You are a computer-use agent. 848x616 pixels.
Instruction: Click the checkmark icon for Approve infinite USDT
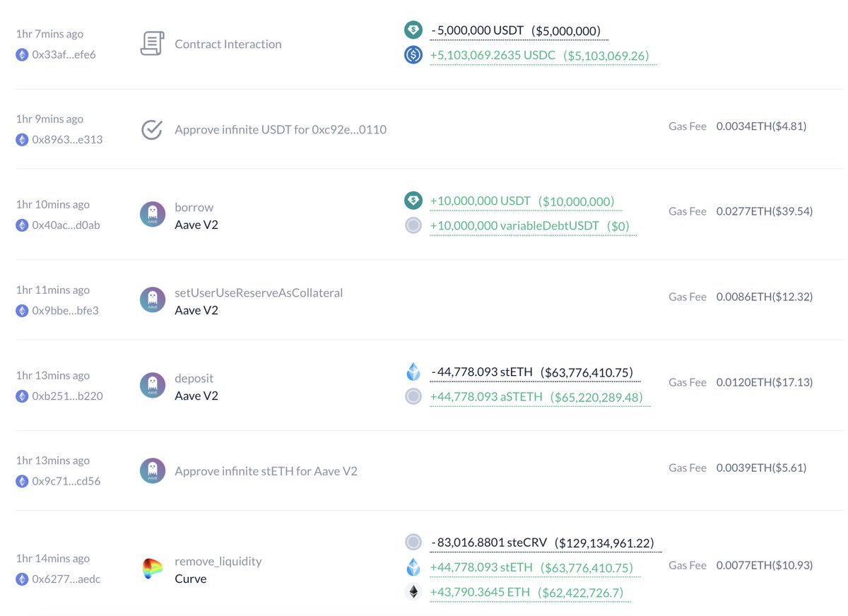[152, 129]
